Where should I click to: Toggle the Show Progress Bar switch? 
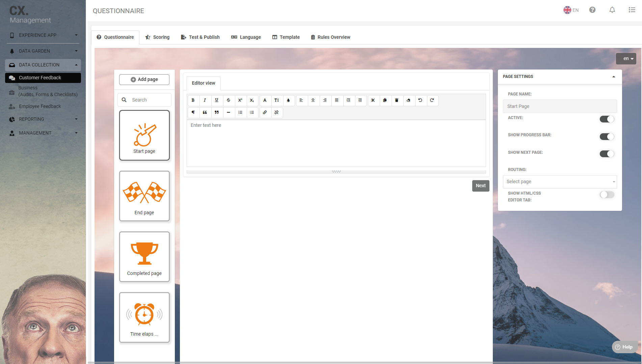[x=607, y=137]
